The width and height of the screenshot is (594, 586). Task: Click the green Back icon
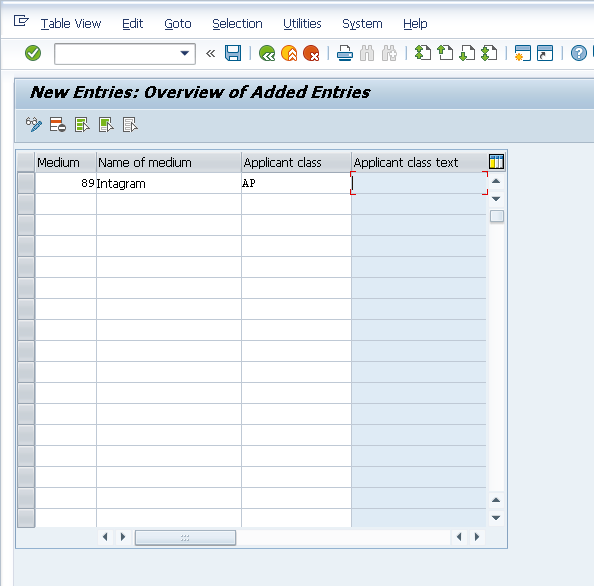click(x=267, y=53)
